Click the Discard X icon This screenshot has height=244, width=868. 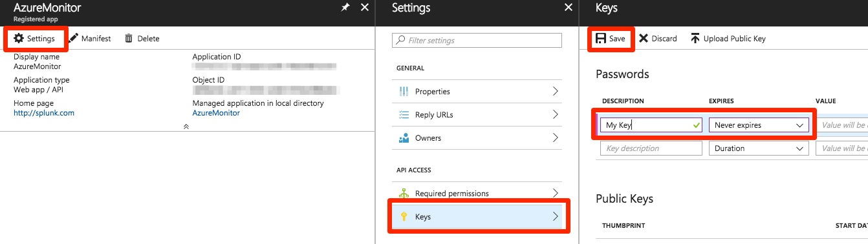(x=643, y=39)
